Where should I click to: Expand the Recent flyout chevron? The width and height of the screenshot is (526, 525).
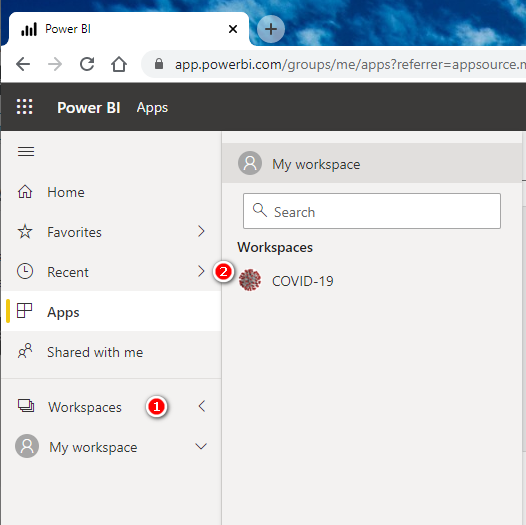(201, 271)
